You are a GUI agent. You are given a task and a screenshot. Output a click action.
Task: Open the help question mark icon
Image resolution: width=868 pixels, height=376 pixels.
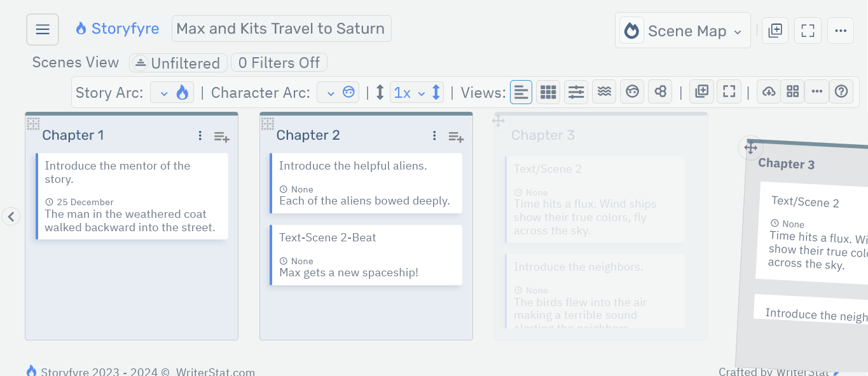coord(841,91)
